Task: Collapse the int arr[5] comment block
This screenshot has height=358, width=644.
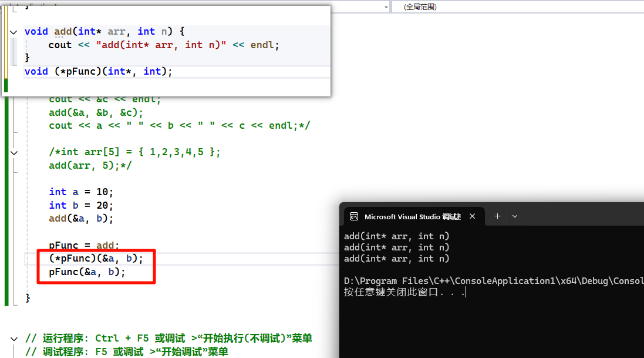Action: click(x=14, y=152)
